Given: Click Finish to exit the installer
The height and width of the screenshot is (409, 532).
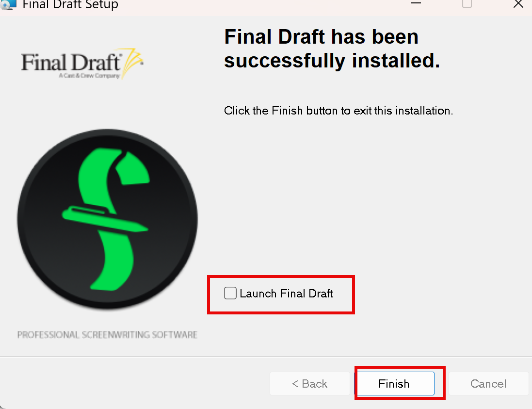Looking at the screenshot, I should point(394,384).
